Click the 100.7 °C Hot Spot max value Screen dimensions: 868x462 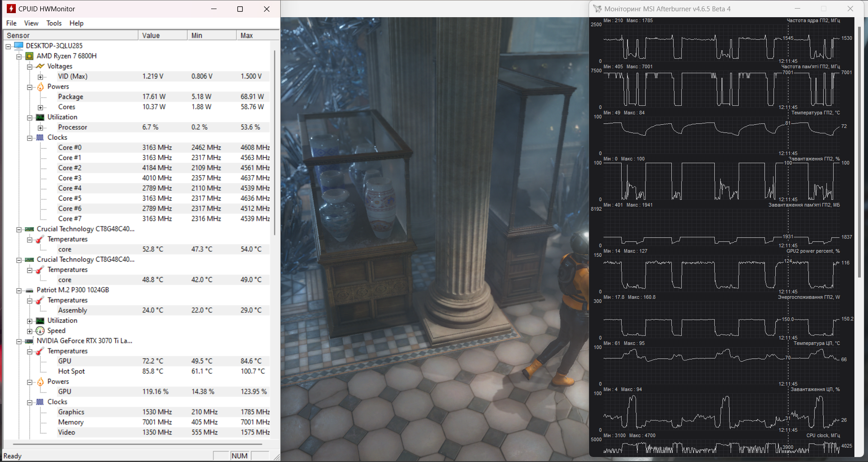pyautogui.click(x=253, y=371)
